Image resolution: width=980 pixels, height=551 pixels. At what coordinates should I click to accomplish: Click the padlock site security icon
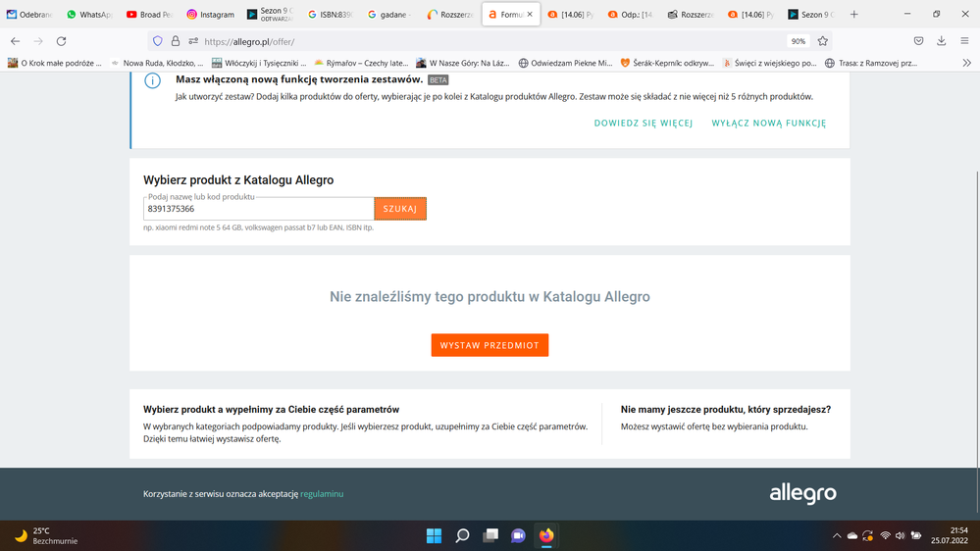pos(176,41)
